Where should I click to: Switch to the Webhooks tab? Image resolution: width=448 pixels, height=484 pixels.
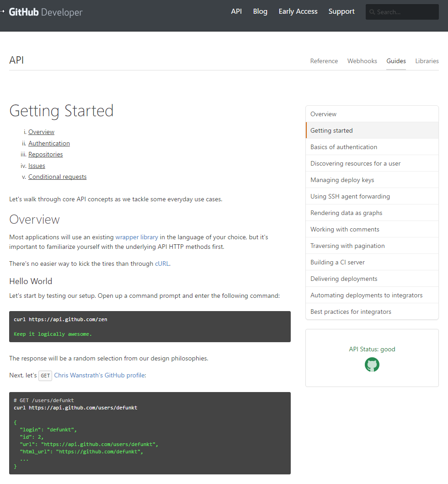362,61
